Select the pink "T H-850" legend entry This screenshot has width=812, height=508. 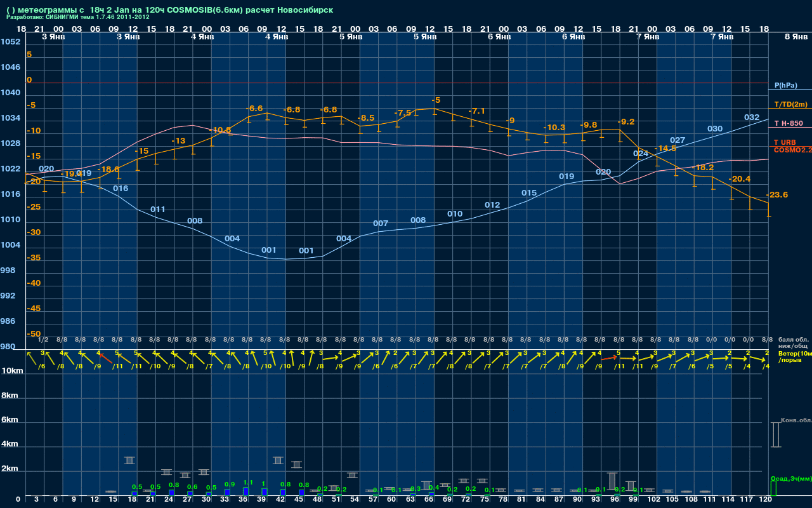tap(788, 123)
